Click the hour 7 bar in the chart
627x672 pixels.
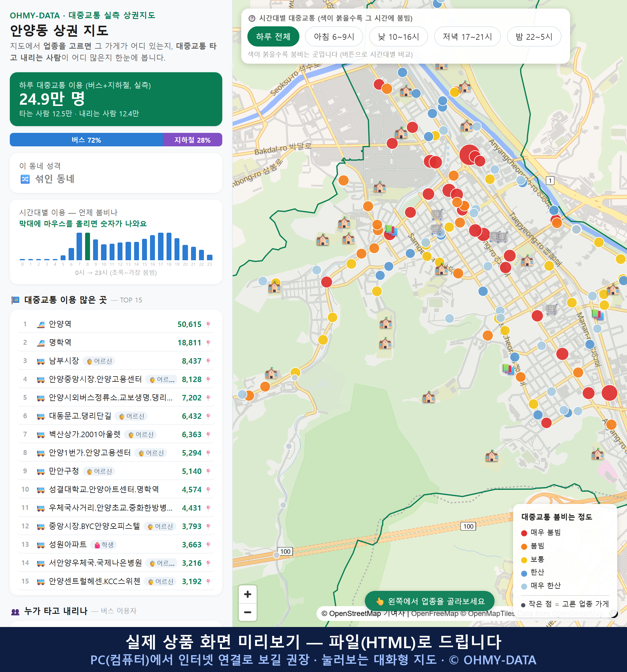[79, 246]
